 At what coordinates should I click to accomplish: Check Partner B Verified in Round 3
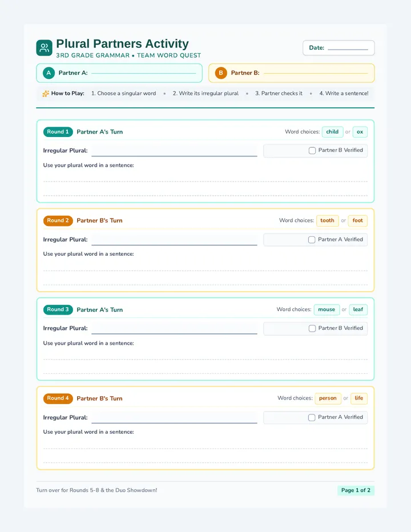point(312,328)
